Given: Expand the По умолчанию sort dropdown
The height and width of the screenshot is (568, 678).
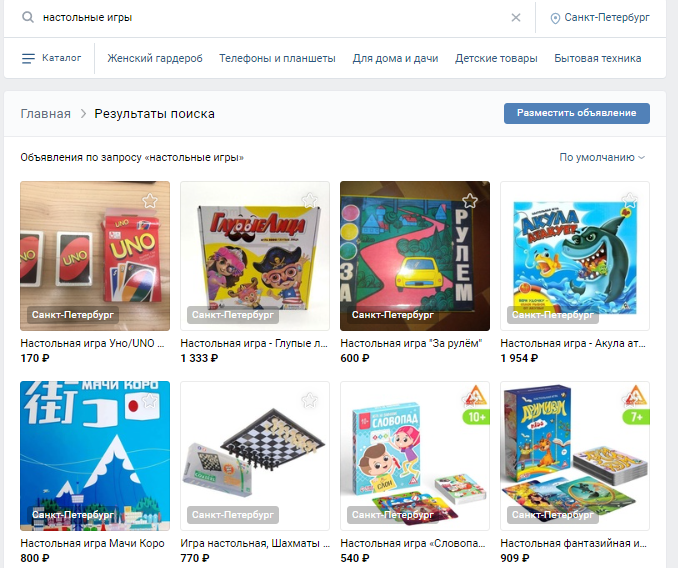Looking at the screenshot, I should tap(602, 157).
